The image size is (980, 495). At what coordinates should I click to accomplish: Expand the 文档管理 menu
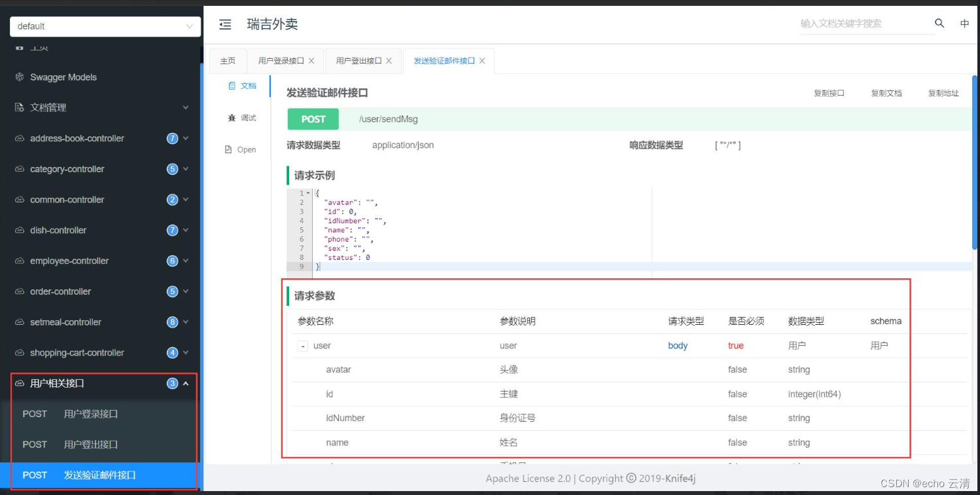tap(100, 107)
